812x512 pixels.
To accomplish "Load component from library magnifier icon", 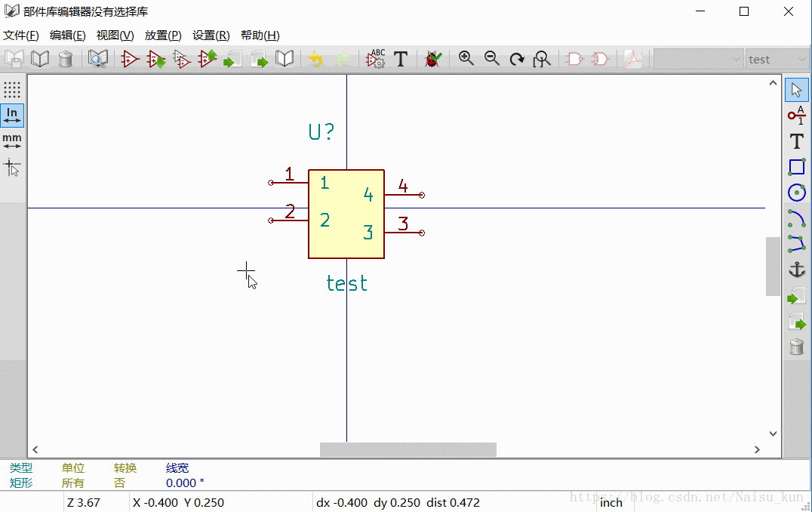I will pos(98,59).
